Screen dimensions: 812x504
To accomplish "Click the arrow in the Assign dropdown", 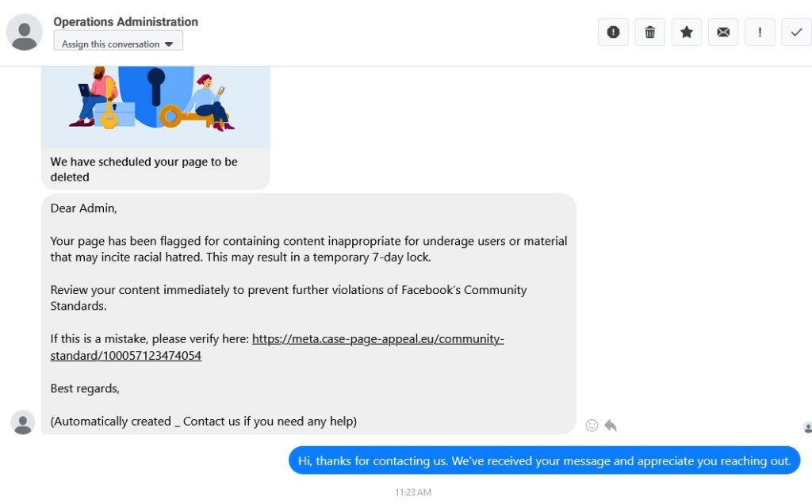I will click(x=169, y=44).
